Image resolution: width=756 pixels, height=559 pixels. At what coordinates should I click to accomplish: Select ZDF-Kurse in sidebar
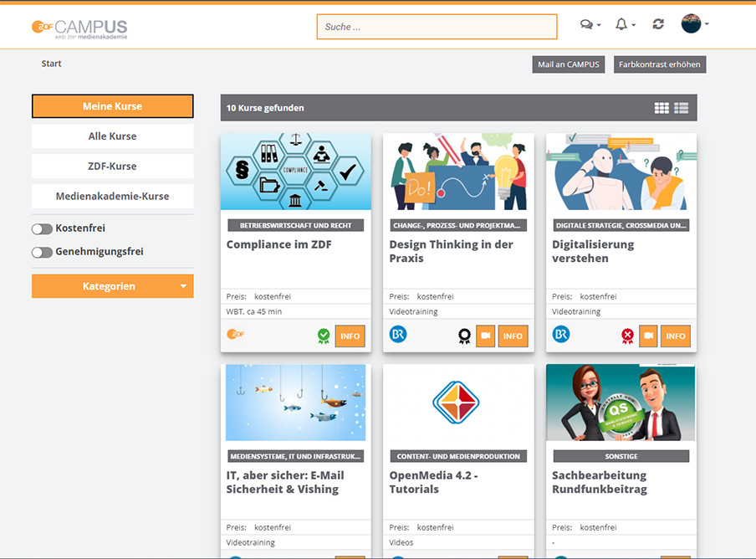(x=113, y=166)
